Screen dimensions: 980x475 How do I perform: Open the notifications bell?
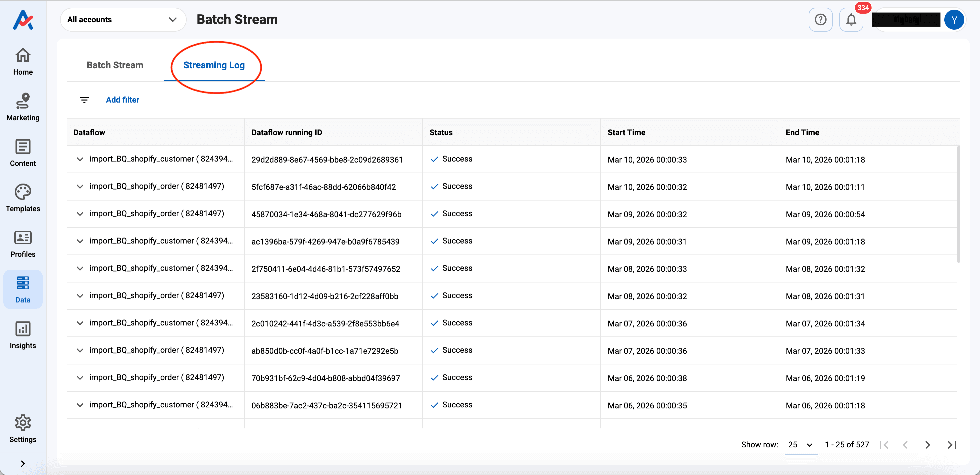[x=851, y=19]
